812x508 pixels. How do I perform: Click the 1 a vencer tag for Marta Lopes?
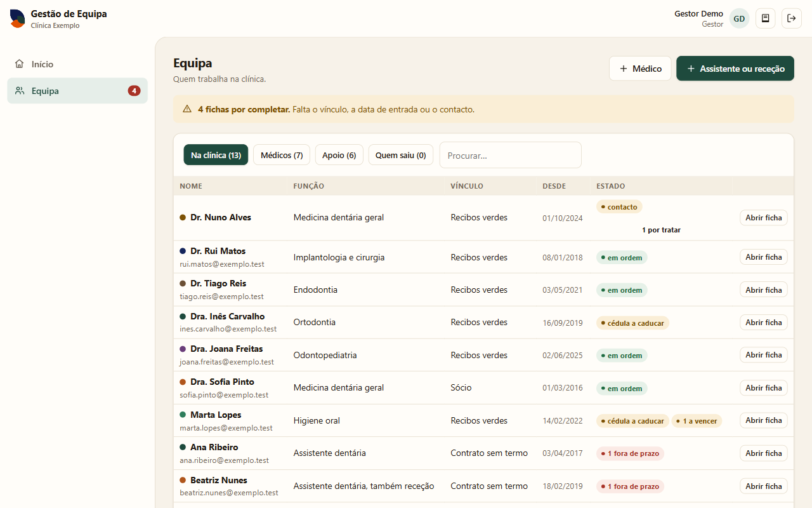[697, 421]
